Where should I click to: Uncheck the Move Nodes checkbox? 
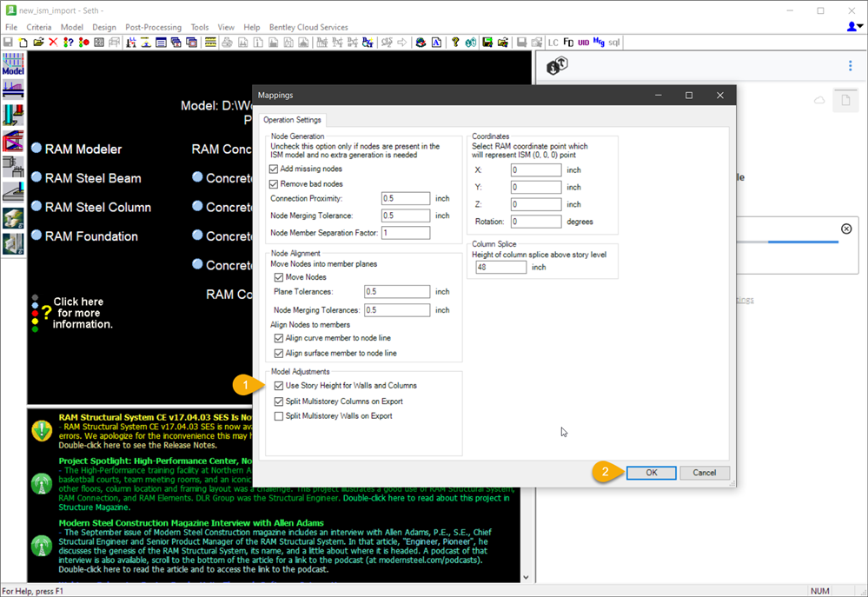click(279, 277)
